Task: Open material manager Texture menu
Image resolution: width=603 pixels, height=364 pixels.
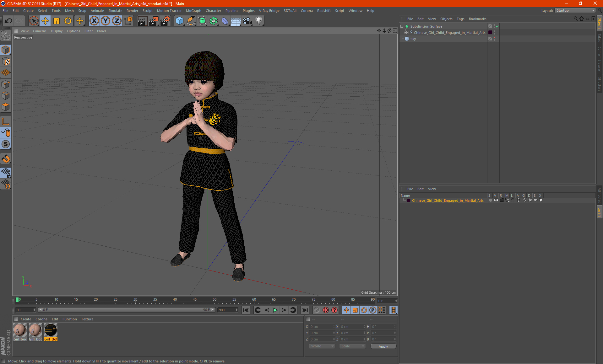Action: (x=87, y=319)
